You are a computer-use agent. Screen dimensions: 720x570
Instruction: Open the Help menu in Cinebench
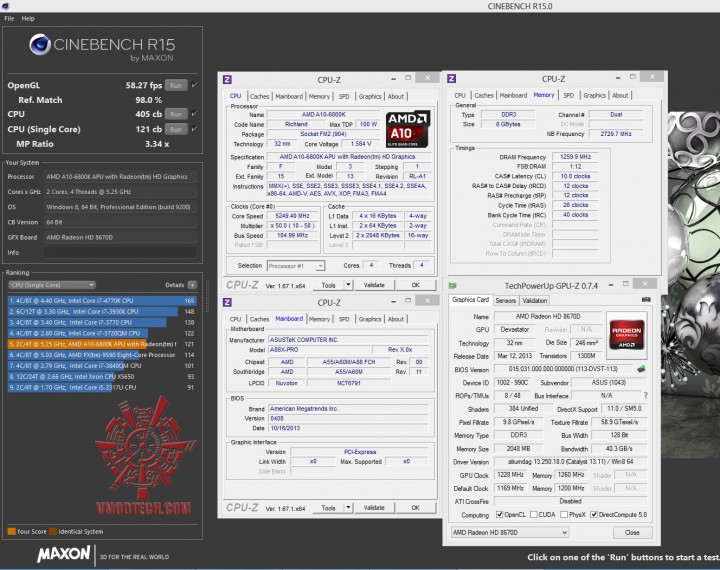tap(28, 18)
